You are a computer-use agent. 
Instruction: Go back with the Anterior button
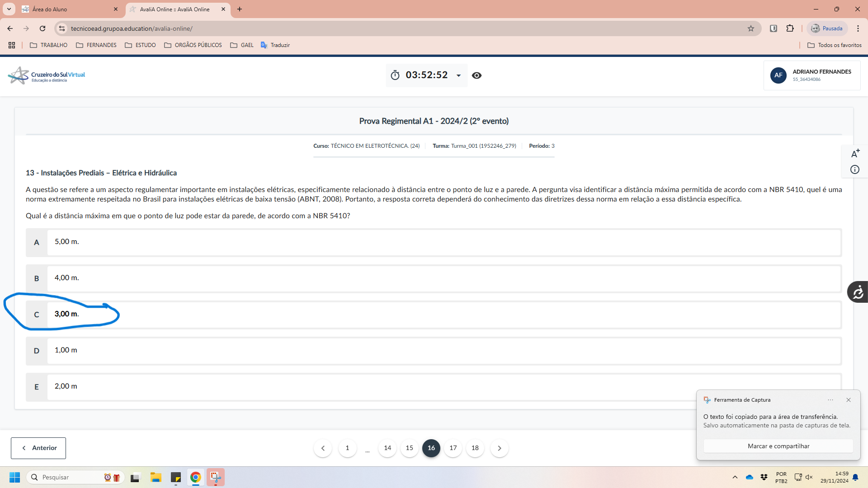point(38,448)
